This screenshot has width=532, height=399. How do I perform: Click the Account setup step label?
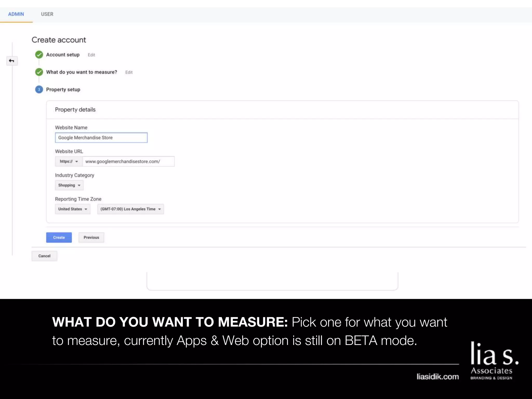[x=63, y=55]
